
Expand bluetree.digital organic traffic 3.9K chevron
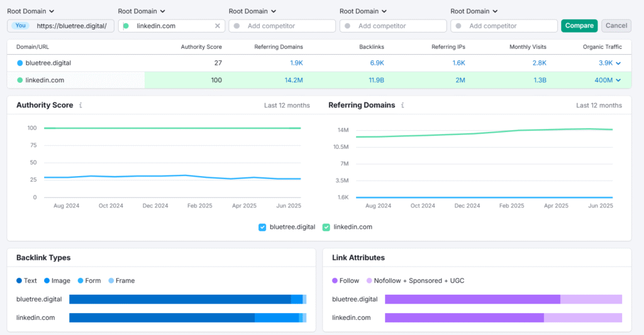(618, 63)
